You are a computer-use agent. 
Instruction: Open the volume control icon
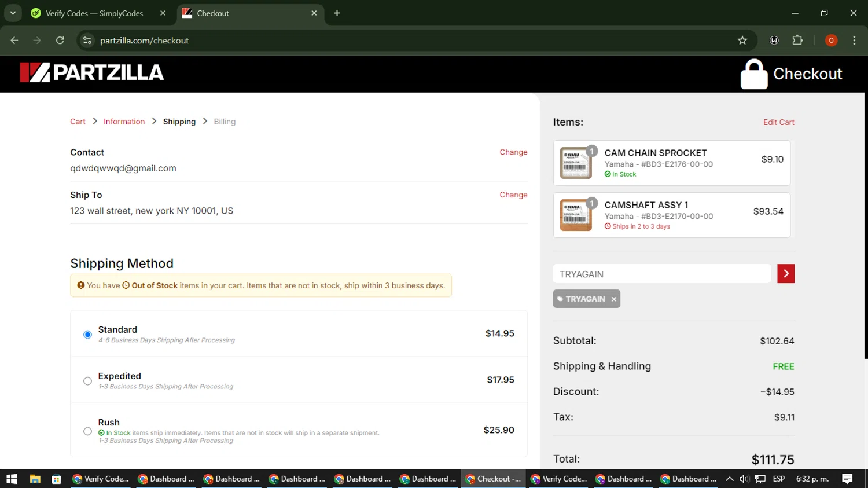click(744, 479)
